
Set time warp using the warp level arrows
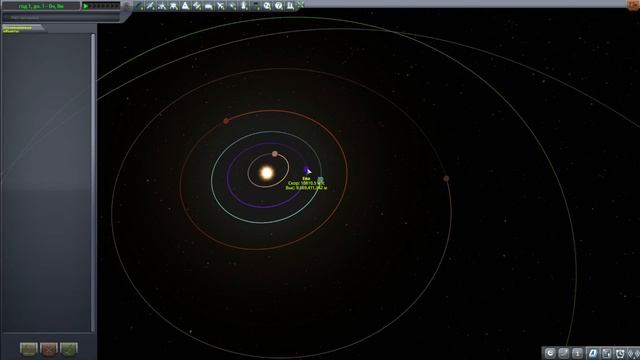[105, 6]
